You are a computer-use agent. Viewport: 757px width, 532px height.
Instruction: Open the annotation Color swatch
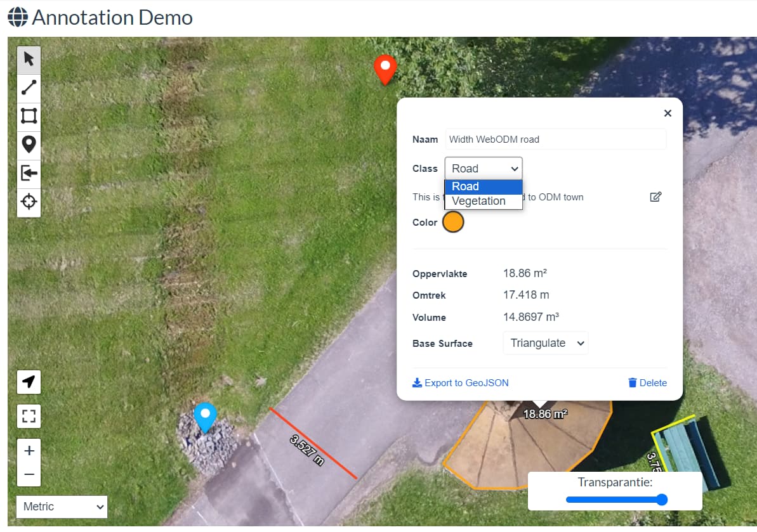454,222
